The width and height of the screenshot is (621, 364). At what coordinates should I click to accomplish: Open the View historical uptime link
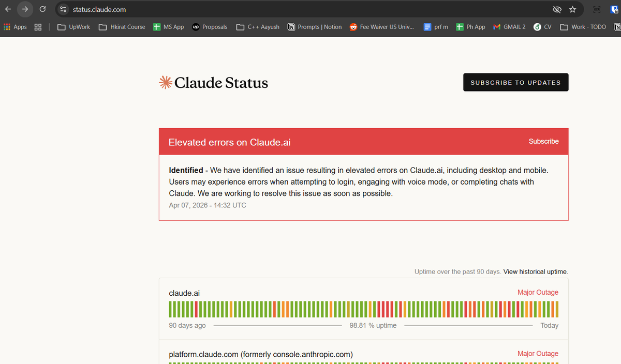535,271
